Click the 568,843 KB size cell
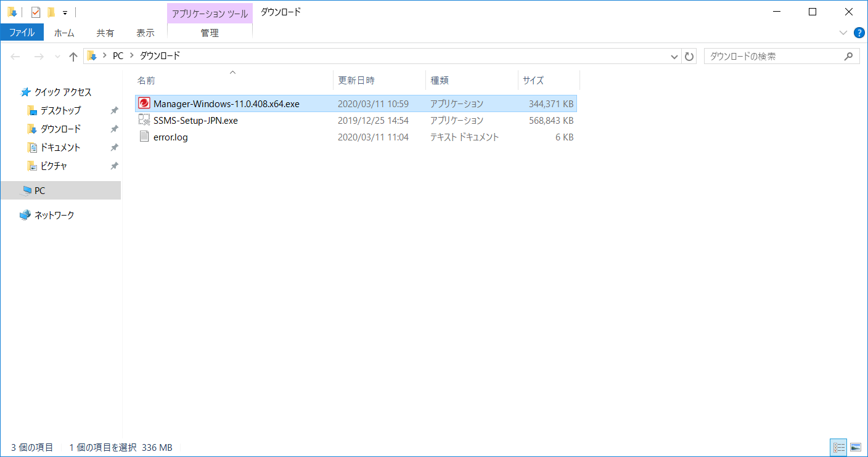This screenshot has height=457, width=868. [551, 121]
